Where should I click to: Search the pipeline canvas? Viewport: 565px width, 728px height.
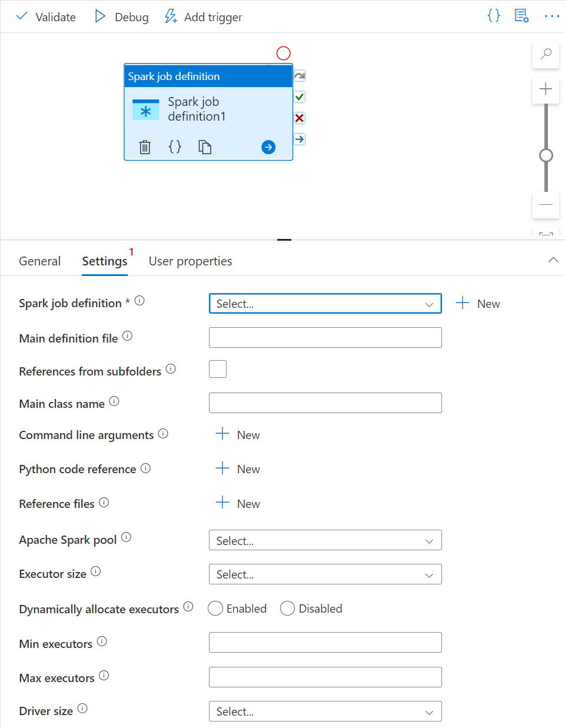pyautogui.click(x=546, y=54)
